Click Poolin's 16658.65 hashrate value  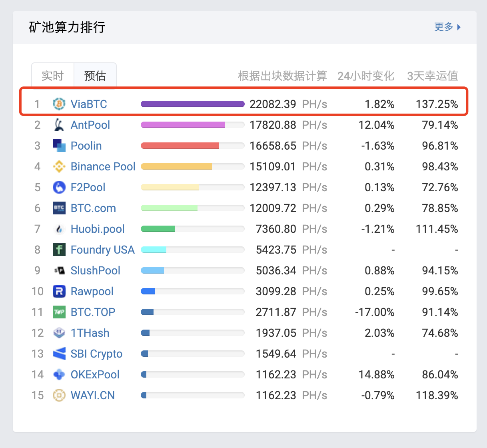click(x=273, y=146)
